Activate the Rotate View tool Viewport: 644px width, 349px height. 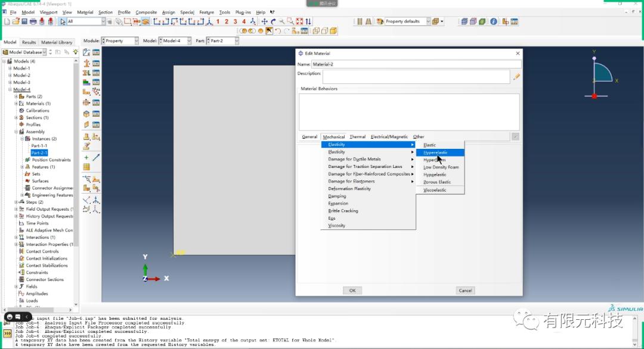[x=273, y=22]
